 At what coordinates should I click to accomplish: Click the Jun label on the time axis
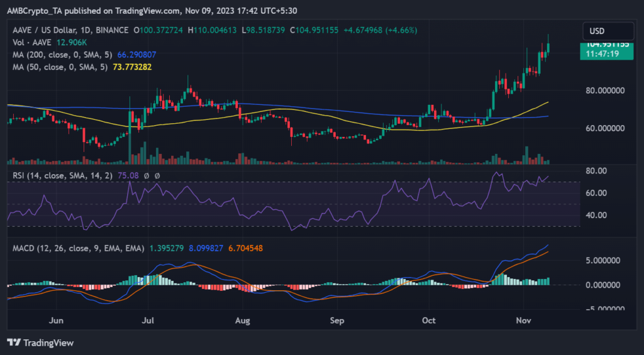[x=56, y=321]
